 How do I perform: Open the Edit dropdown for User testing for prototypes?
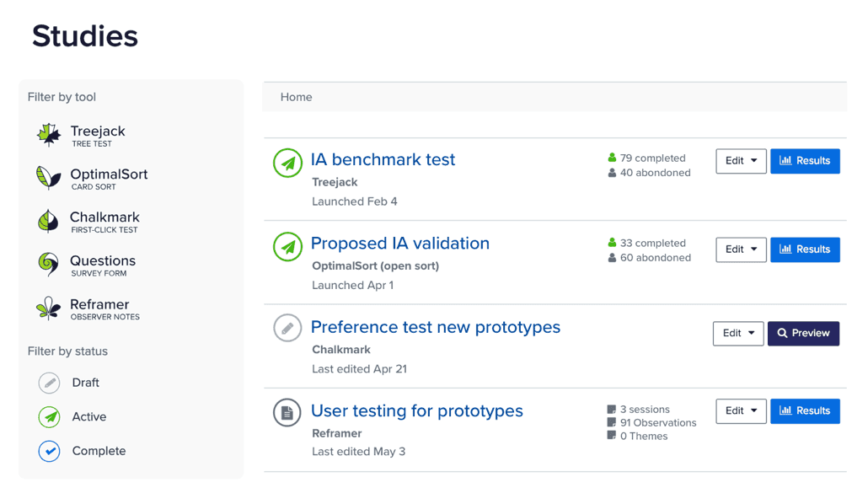[x=742, y=411]
